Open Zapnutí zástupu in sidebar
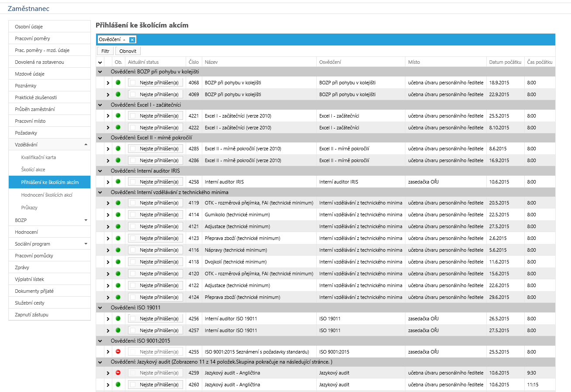 click(49, 315)
